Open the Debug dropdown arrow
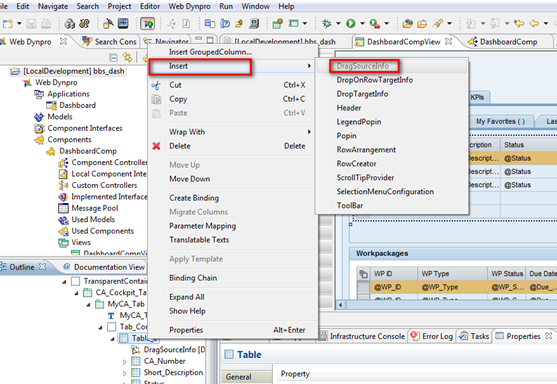 (x=338, y=24)
